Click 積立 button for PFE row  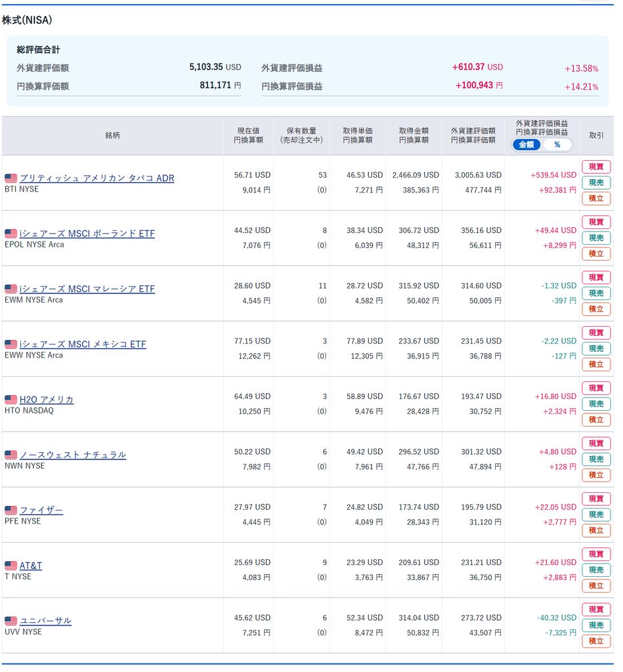[x=596, y=530]
